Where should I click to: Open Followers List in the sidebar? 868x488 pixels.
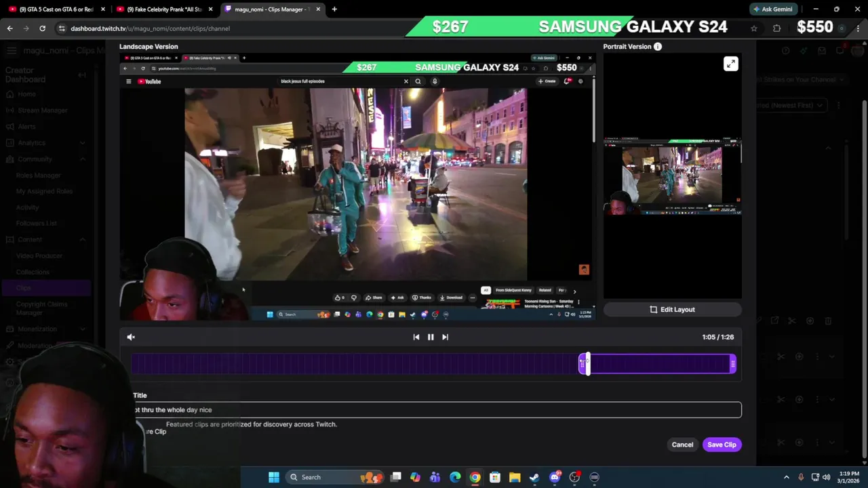[37, 223]
